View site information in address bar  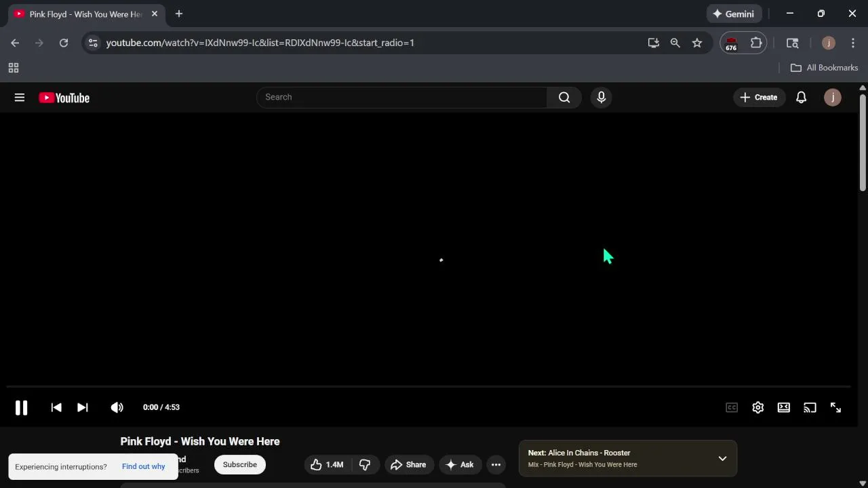[x=93, y=43]
